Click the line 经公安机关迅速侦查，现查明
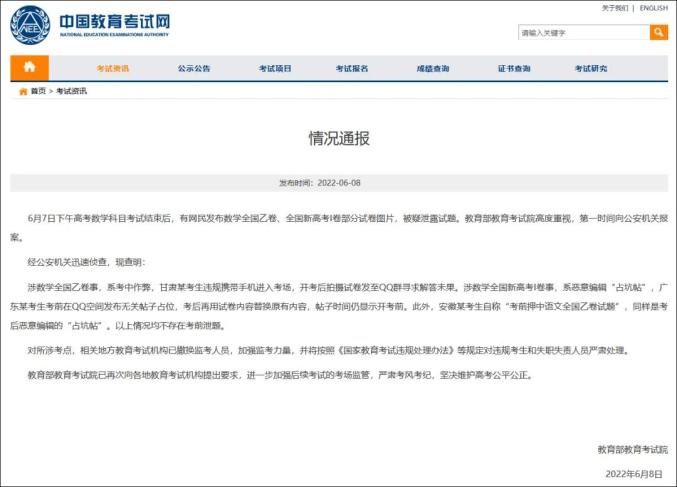This screenshot has width=677, height=487. [87, 262]
